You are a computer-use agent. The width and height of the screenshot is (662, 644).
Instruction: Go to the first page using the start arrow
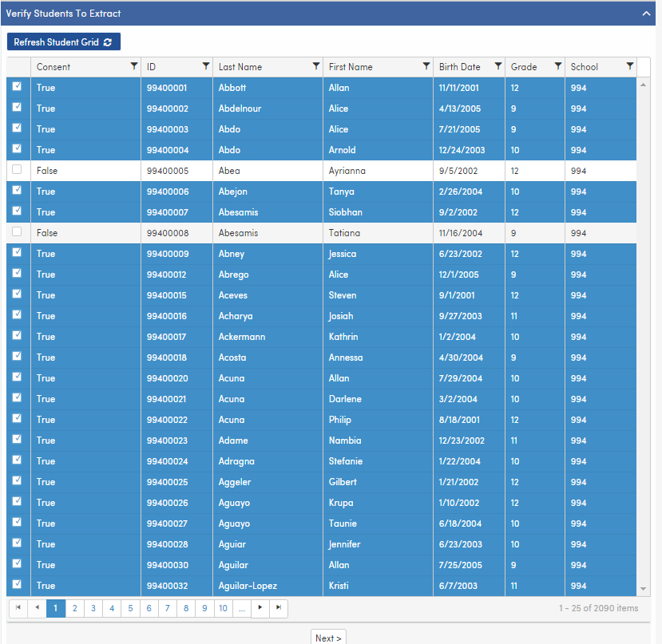18,608
